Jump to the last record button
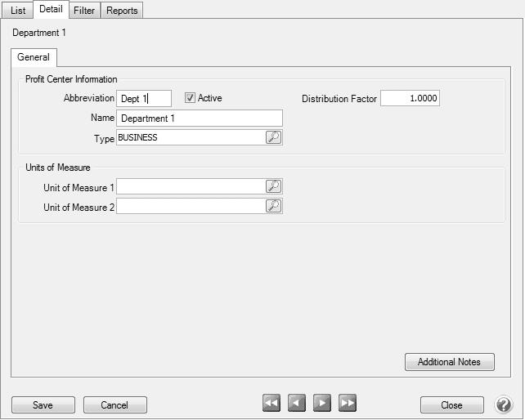 pos(348,403)
